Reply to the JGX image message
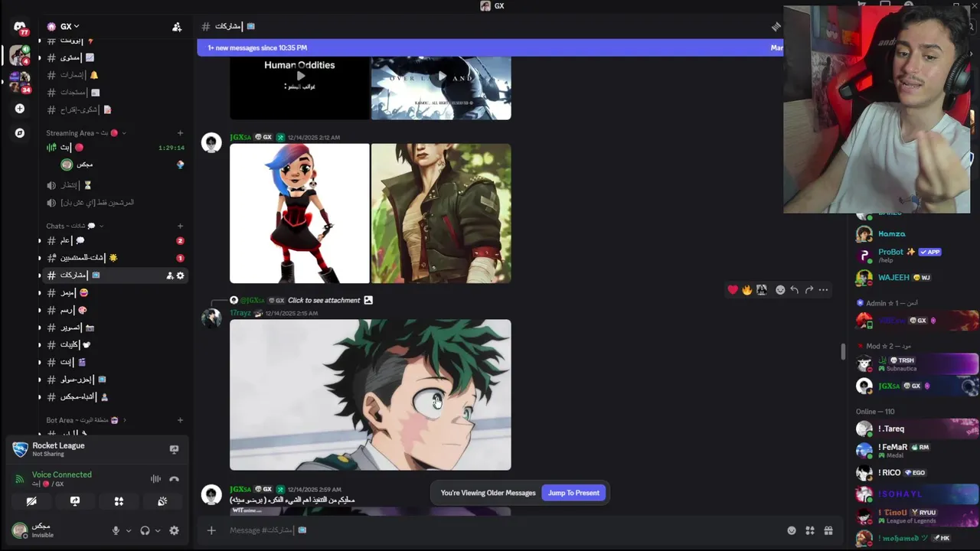Viewport: 980px width, 551px height. tap(795, 290)
